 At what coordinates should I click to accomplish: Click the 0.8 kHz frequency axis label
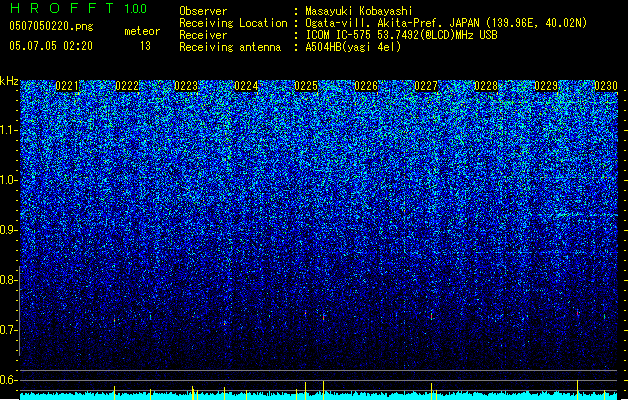click(8, 280)
